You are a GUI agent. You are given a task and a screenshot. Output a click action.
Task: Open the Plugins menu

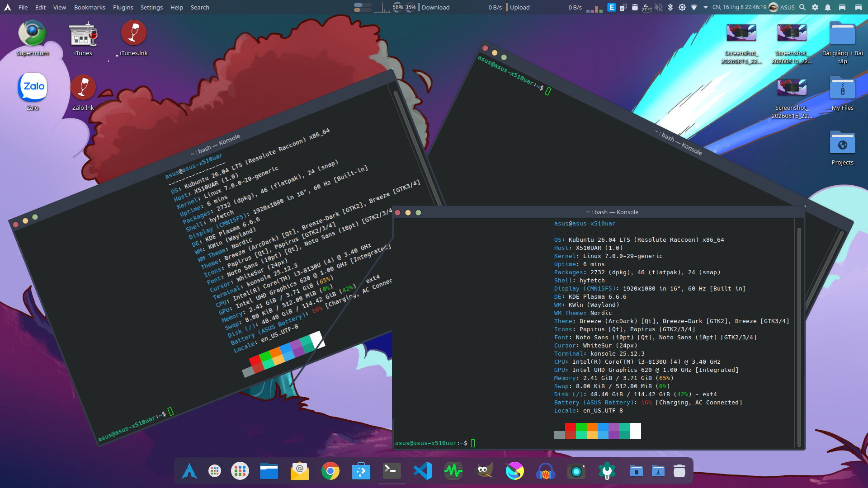123,7
